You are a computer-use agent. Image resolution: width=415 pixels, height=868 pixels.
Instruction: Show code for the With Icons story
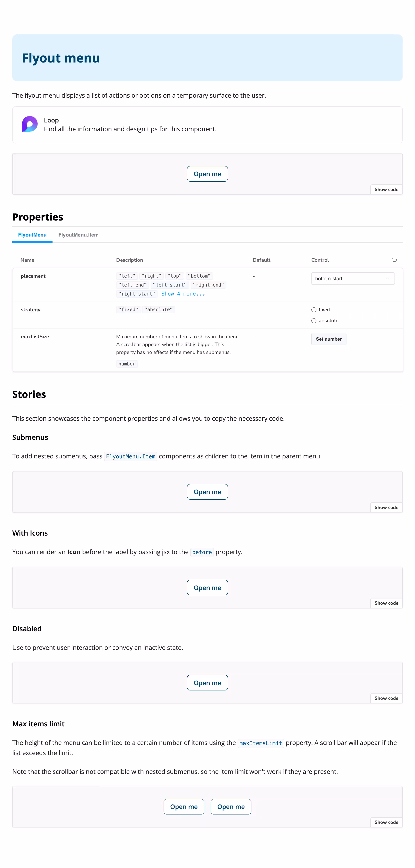[x=386, y=603]
